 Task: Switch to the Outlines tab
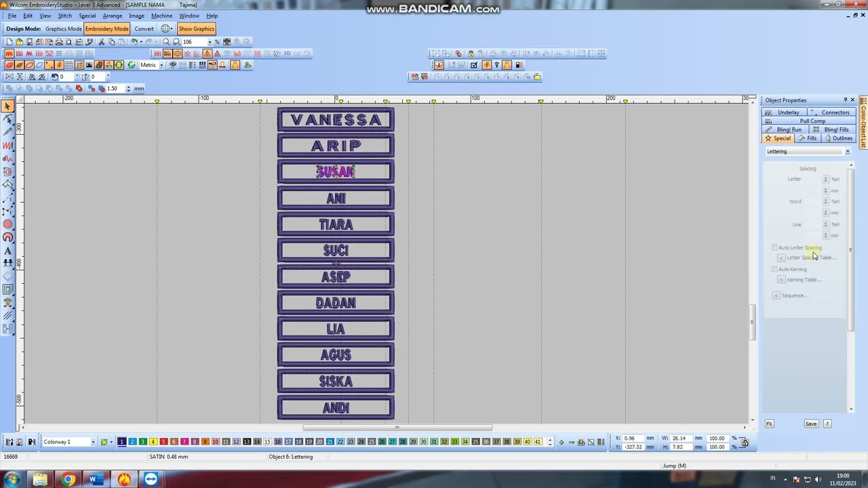(838, 138)
